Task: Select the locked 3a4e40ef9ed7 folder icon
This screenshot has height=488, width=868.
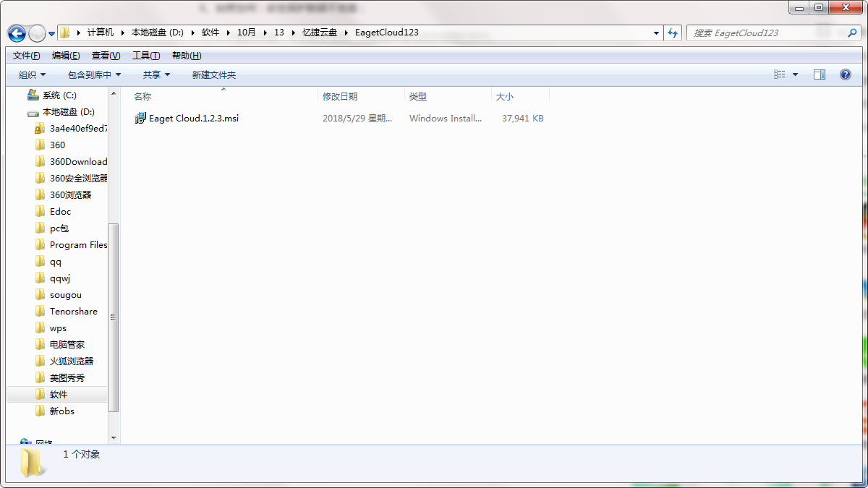Action: (x=41, y=129)
